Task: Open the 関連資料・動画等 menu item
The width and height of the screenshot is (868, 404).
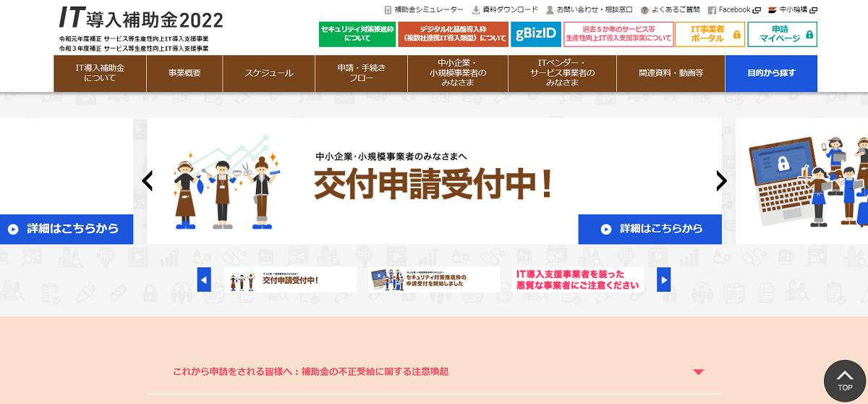Action: 671,73
